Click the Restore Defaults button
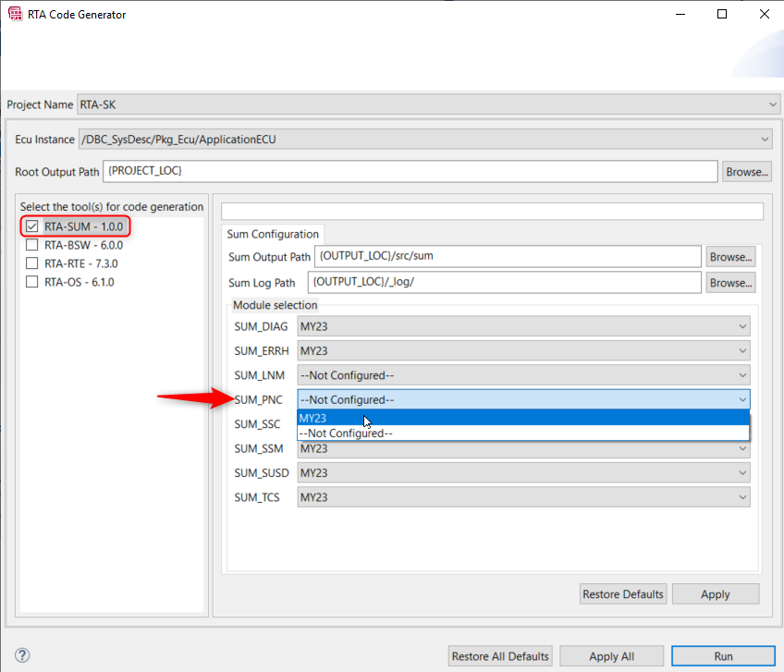 click(623, 594)
